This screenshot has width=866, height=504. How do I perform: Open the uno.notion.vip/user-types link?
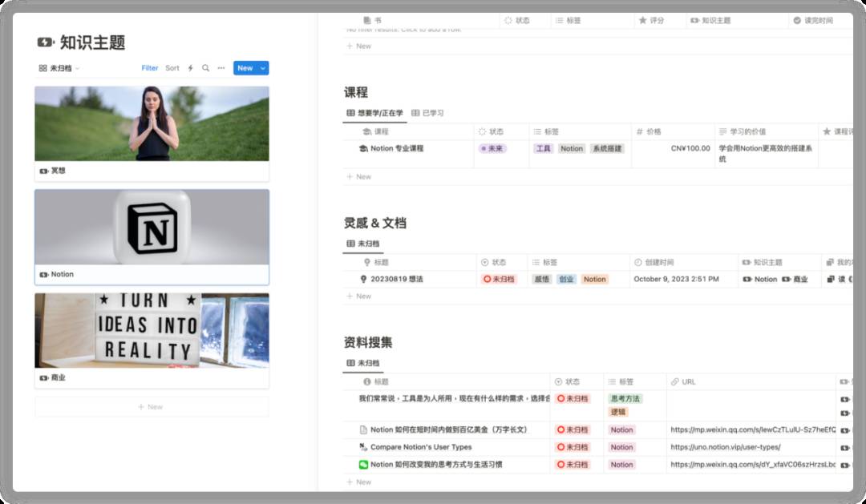(x=725, y=447)
